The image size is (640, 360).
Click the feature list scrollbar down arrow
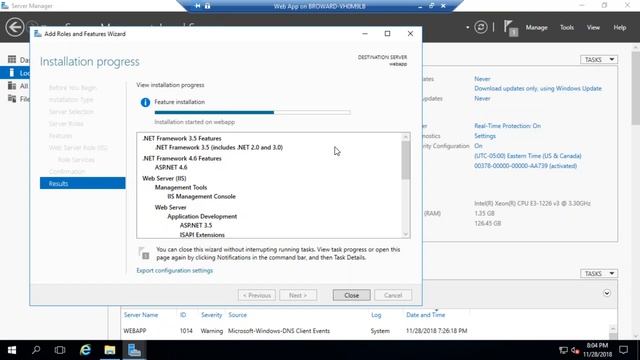(405, 234)
